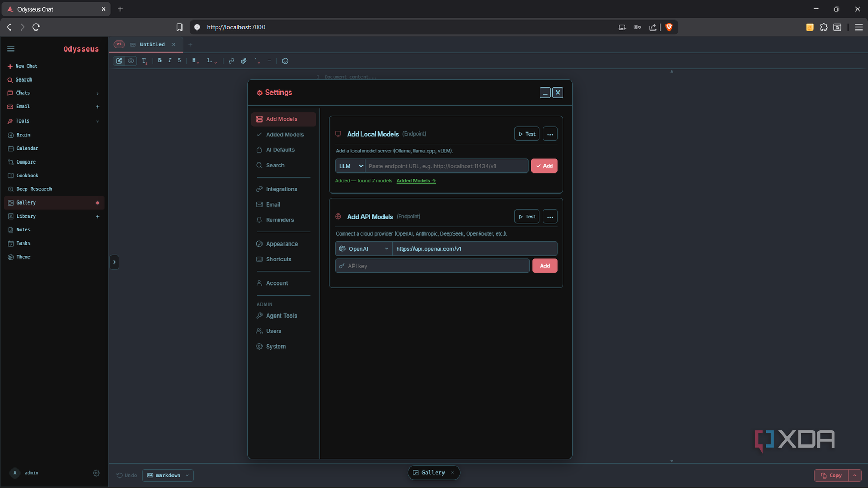Open Shortcuts settings tab
The width and height of the screenshot is (868, 488).
click(x=284, y=259)
